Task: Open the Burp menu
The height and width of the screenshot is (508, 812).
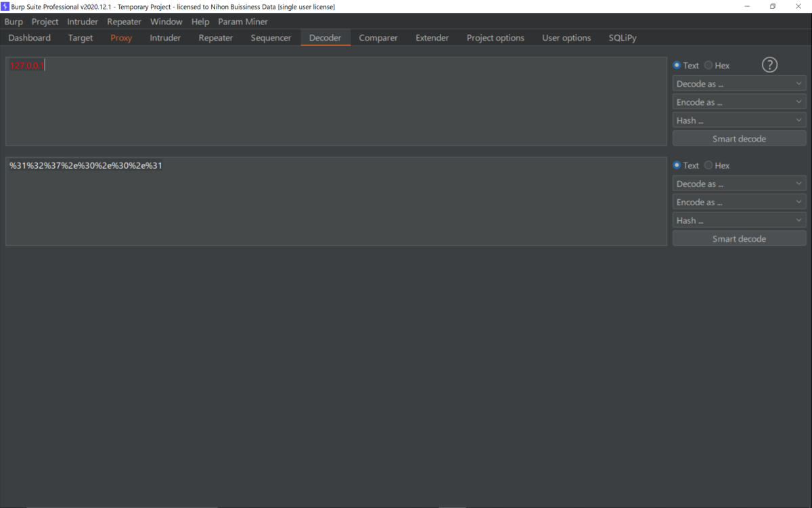Action: click(14, 22)
